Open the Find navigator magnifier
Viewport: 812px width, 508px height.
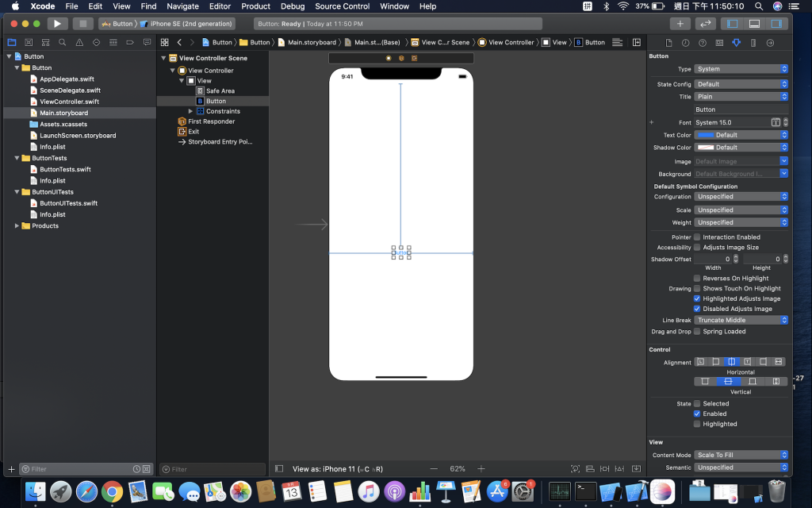62,43
